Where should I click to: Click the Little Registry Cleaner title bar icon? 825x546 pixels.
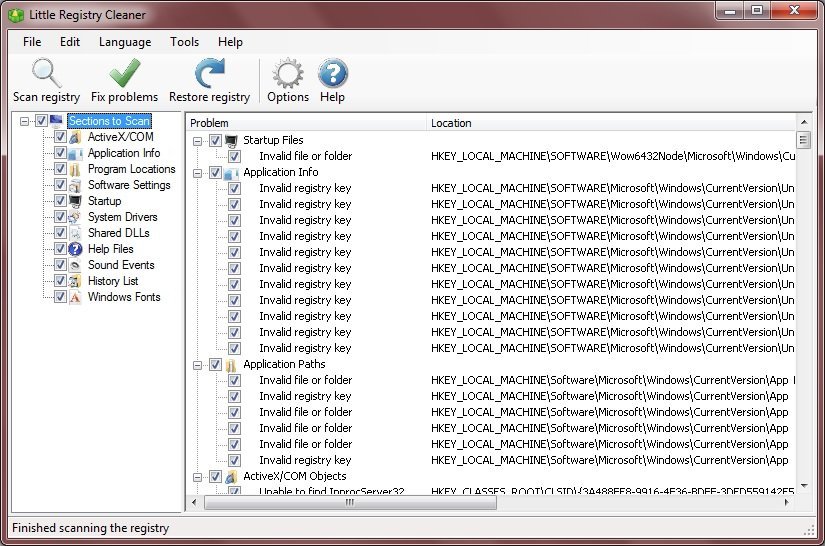[16, 15]
